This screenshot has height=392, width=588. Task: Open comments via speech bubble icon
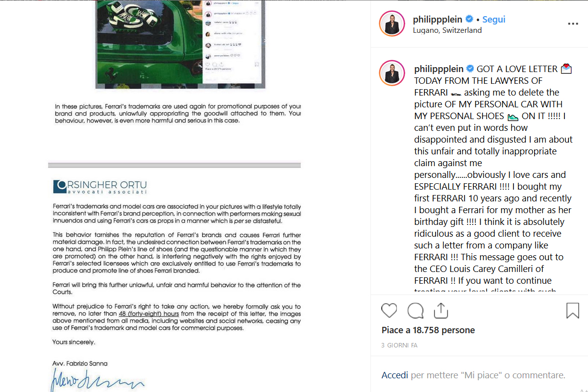coord(416,311)
